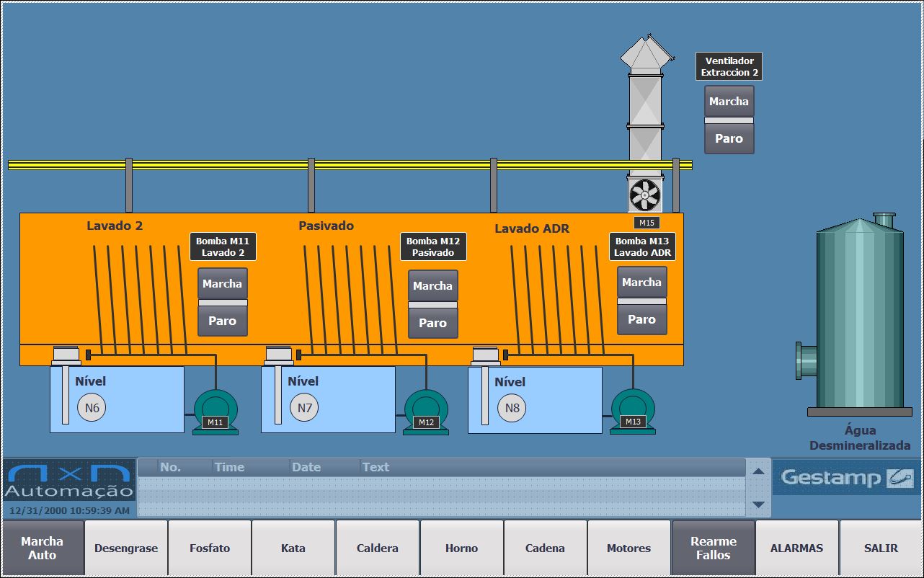Image resolution: width=924 pixels, height=578 pixels.
Task: Click the M12 pump motor icon
Action: pos(426,412)
